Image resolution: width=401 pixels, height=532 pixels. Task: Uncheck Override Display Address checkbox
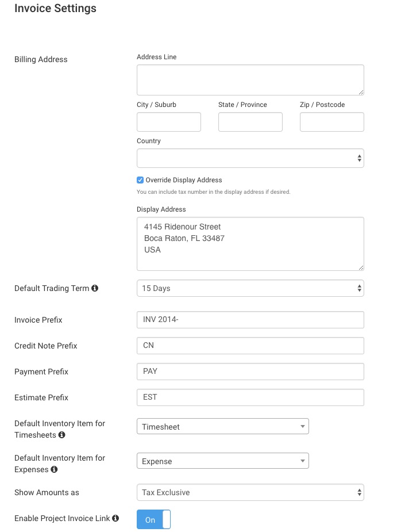[x=140, y=180]
